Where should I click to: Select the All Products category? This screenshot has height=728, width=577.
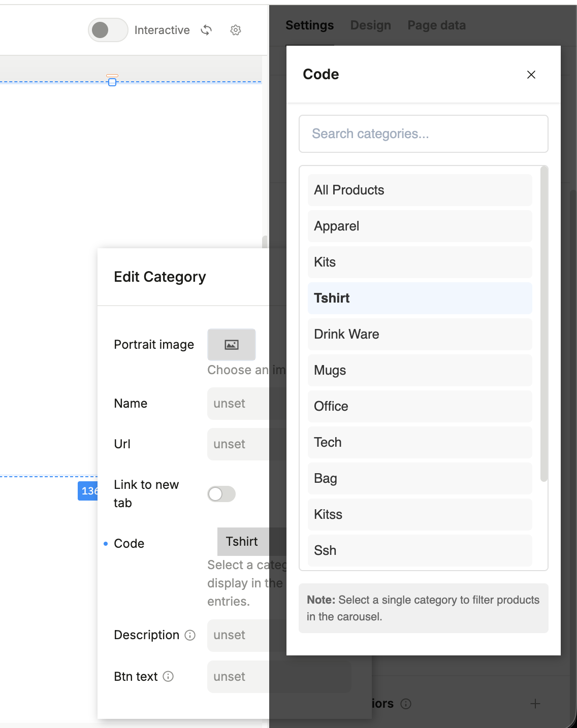point(420,190)
